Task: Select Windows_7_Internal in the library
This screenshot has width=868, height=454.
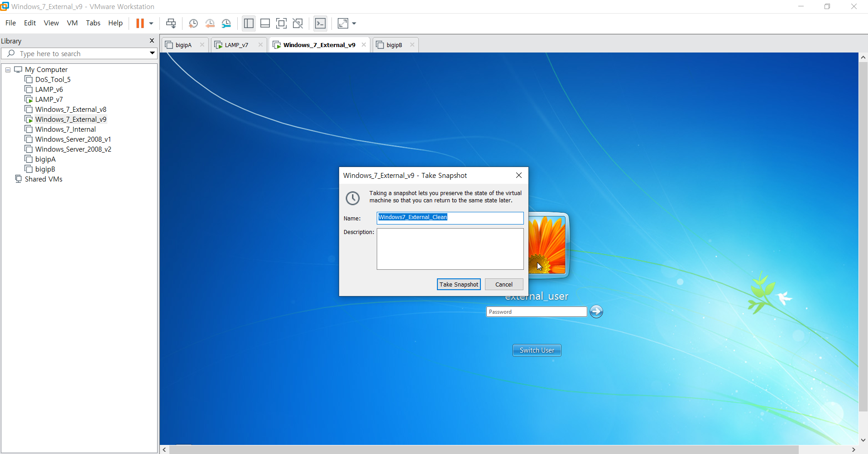Action: pyautogui.click(x=65, y=129)
